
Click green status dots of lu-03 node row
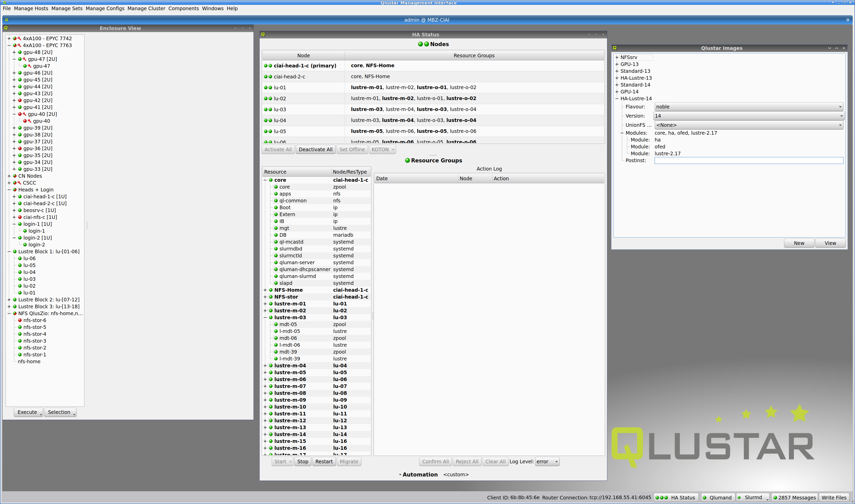(268, 109)
